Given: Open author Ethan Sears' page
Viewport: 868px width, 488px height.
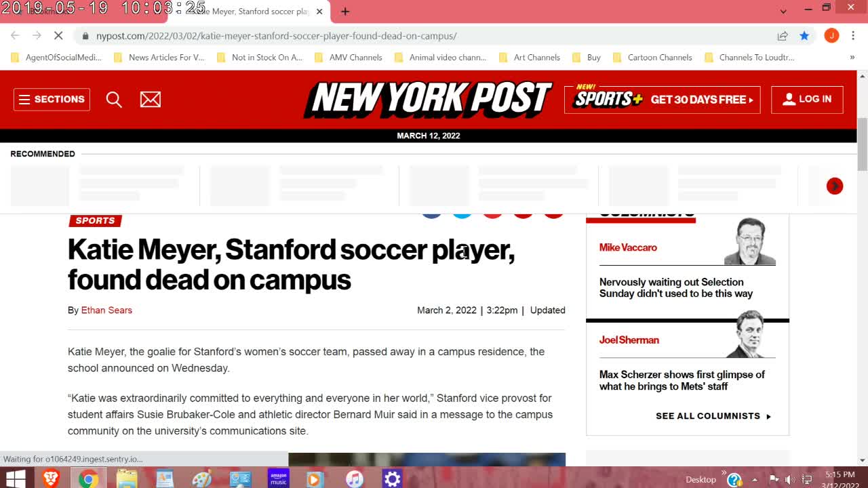Looking at the screenshot, I should [106, 310].
